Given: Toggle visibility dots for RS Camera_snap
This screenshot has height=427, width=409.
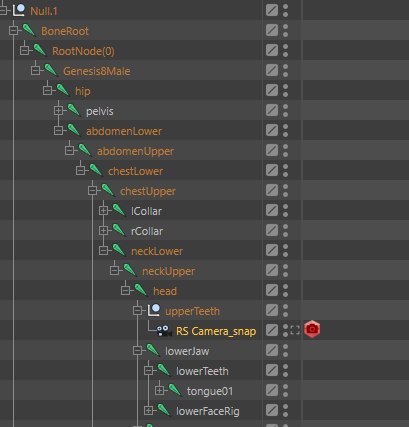Looking at the screenshot, I should 285,330.
